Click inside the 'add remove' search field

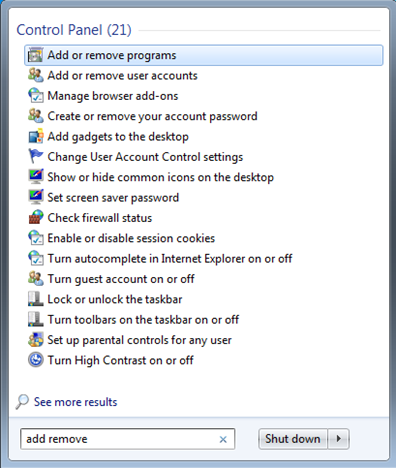click(x=118, y=439)
